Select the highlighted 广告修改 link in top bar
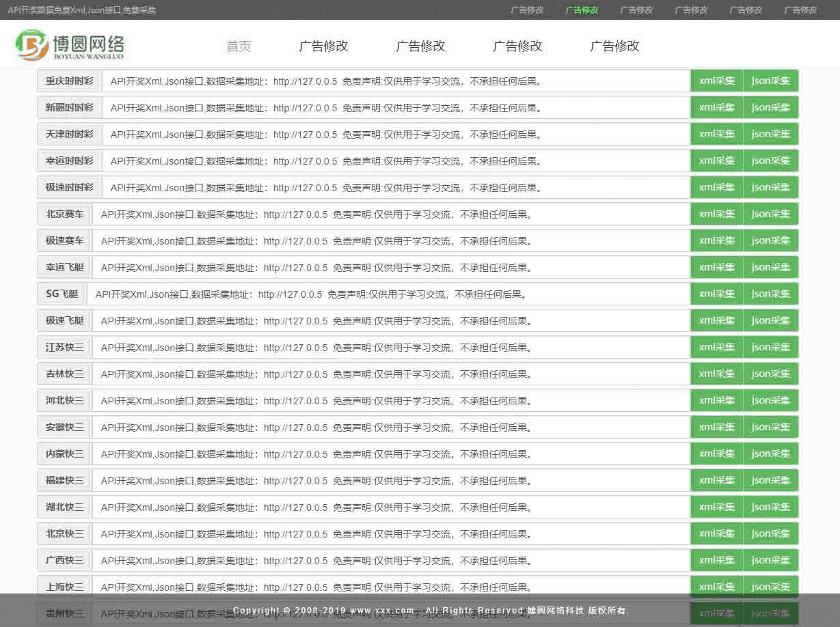Screen dimensions: 840x627 click(x=582, y=10)
